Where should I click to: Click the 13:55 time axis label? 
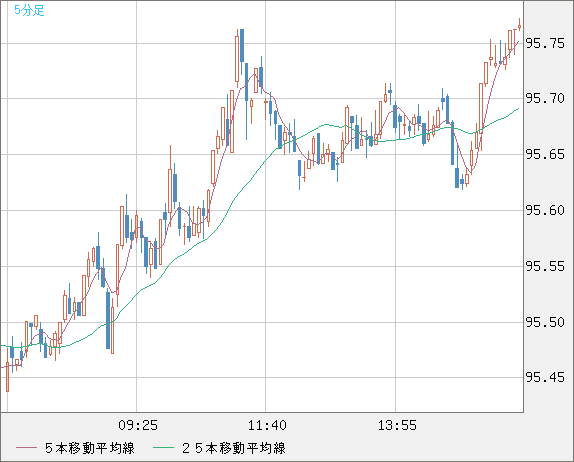397,425
